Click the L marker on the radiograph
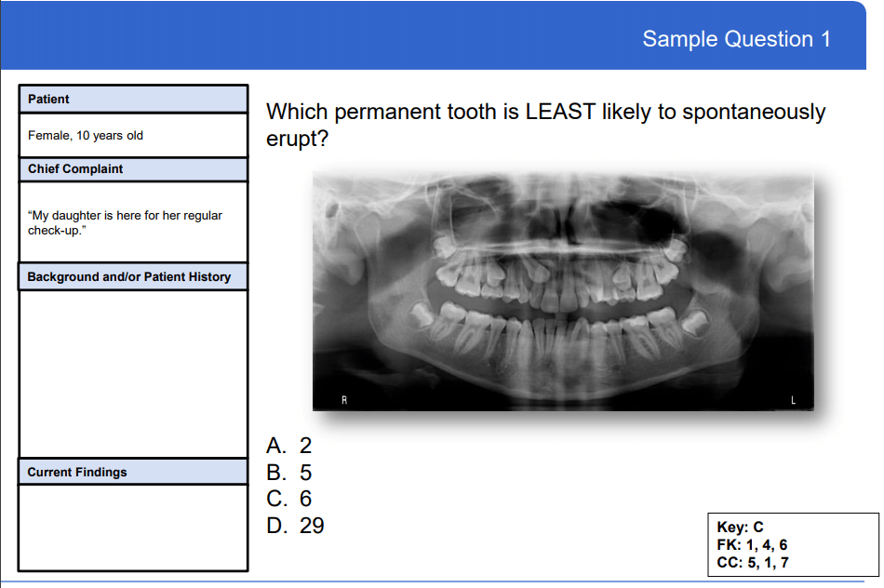Screen dimensions: 884x588 point(793,400)
